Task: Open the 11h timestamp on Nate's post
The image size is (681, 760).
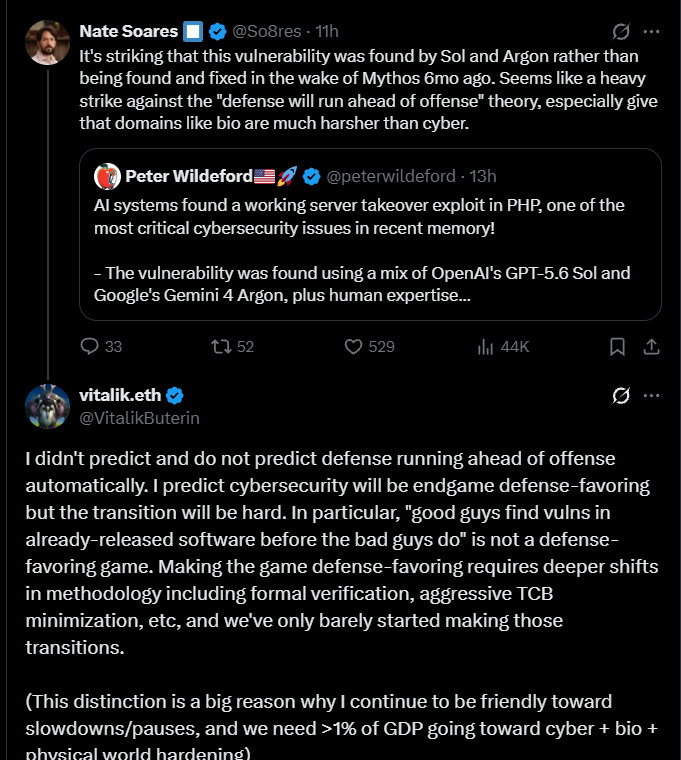Action: tap(327, 32)
